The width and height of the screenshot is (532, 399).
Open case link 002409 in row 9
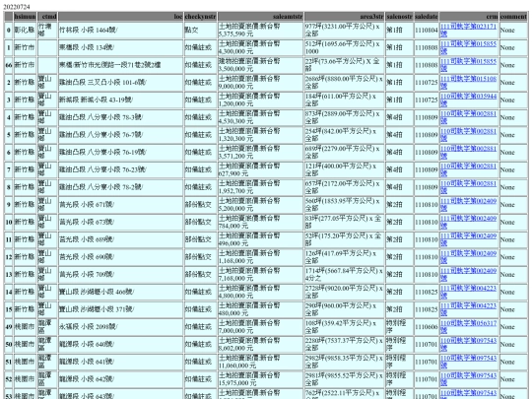pos(468,205)
